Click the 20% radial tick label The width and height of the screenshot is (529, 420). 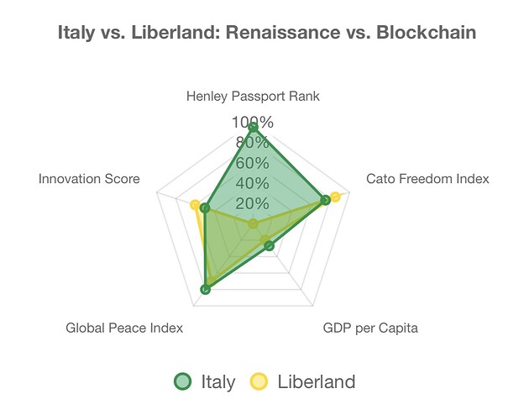(x=253, y=203)
